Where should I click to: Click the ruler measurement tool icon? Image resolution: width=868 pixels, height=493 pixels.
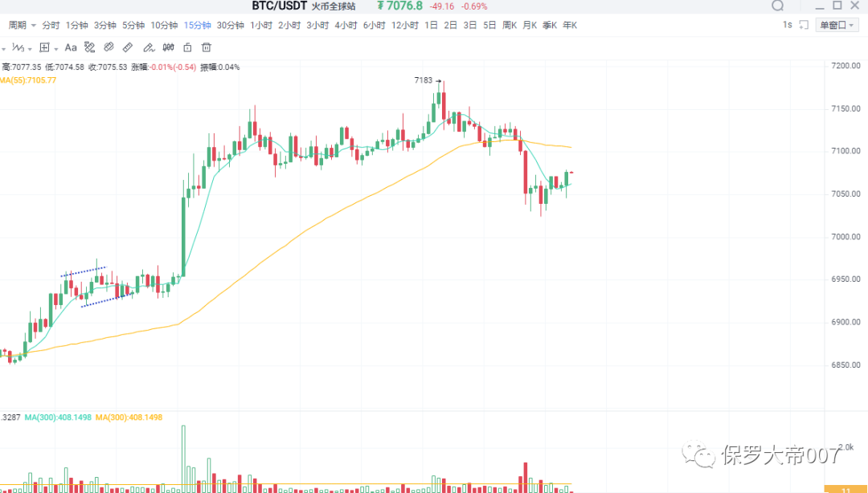pyautogui.click(x=128, y=47)
